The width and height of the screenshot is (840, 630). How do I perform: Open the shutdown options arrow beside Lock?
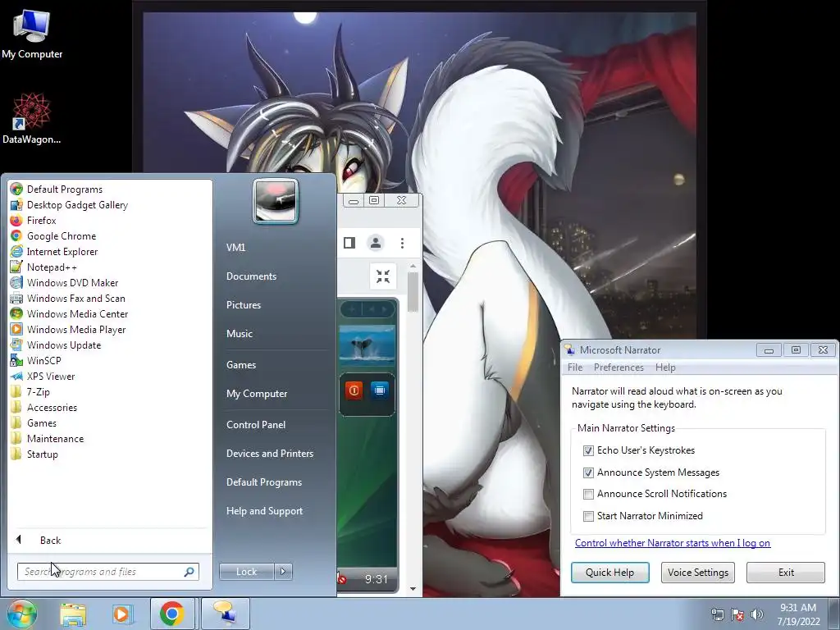click(283, 572)
